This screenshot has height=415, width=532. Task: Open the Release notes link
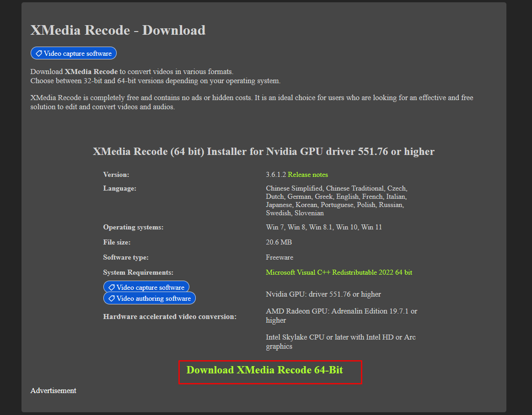tap(308, 175)
